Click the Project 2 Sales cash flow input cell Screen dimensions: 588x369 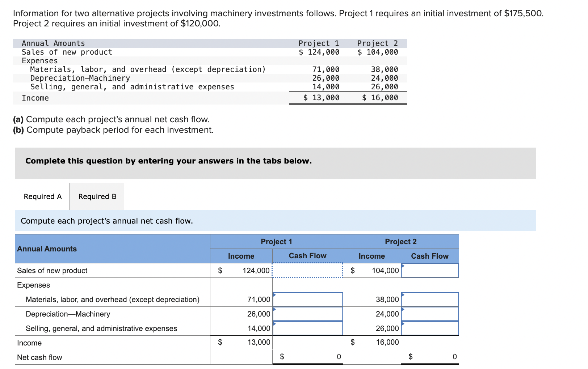pos(430,270)
